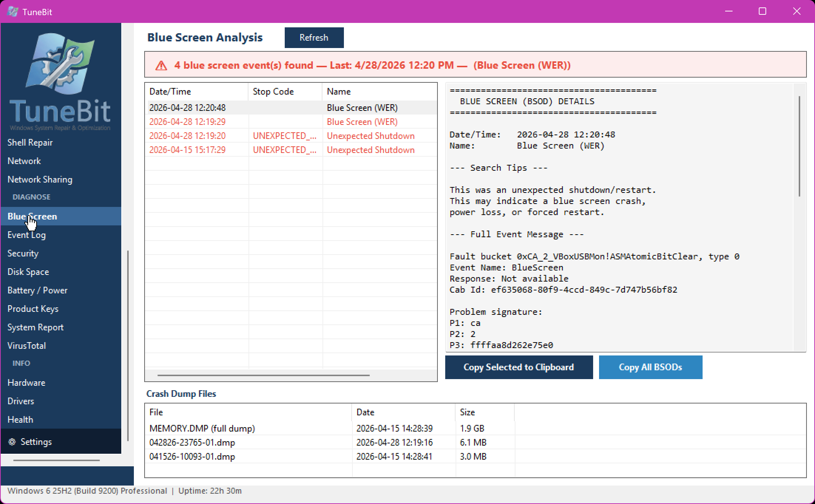Click the crash dump Date column header
The height and width of the screenshot is (504, 815).
tap(403, 412)
